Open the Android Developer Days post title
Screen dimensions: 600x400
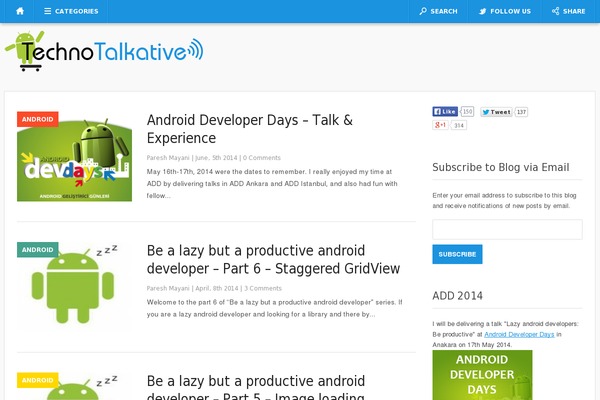click(249, 129)
